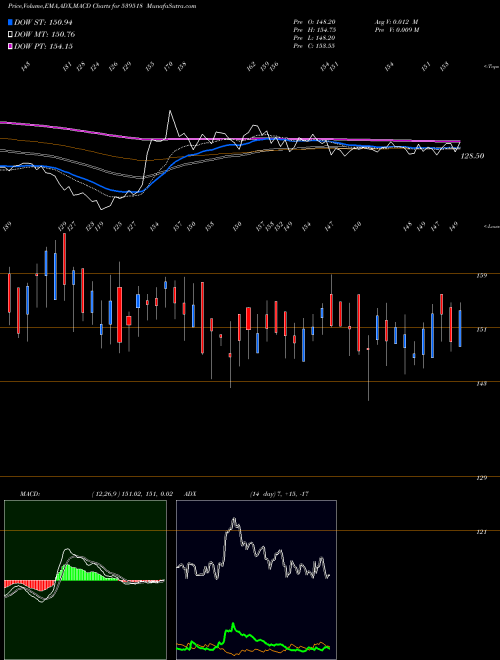Click the white DOW MT legend swatch
Viewport: 500px width, 660px height.
[x=11, y=35]
